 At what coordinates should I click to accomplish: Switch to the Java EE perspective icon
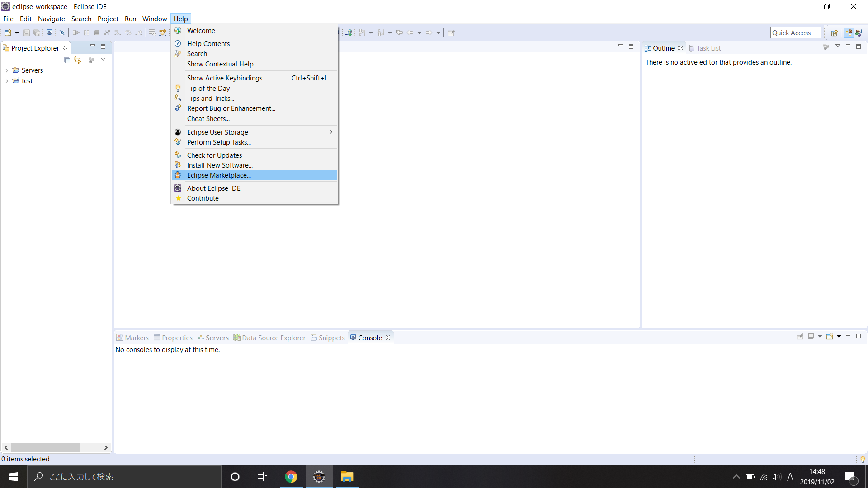849,33
